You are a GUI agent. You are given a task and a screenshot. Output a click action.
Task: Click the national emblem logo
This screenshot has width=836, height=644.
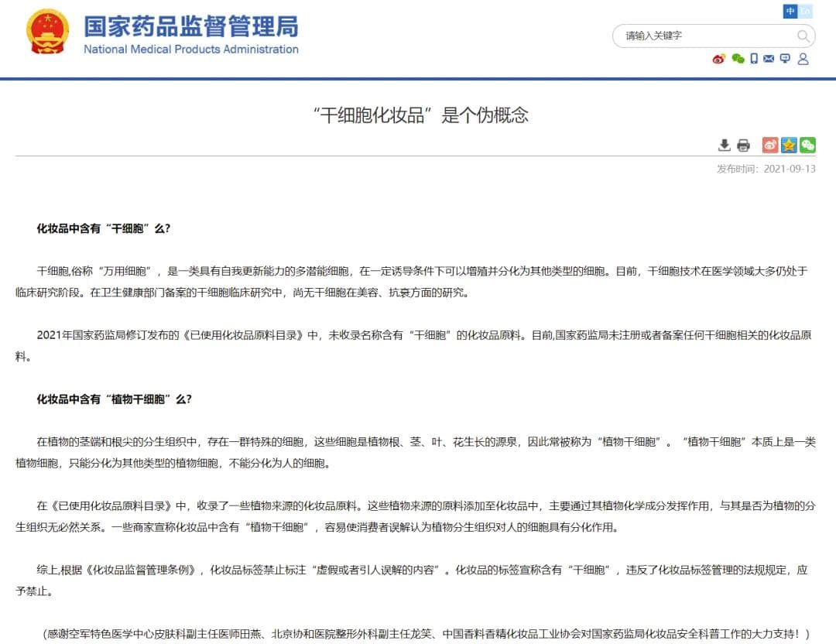point(48,32)
